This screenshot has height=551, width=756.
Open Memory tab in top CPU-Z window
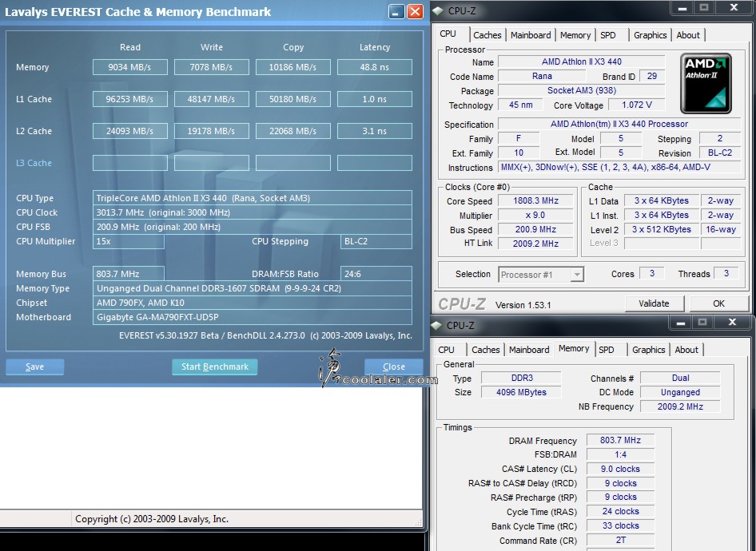pyautogui.click(x=575, y=35)
